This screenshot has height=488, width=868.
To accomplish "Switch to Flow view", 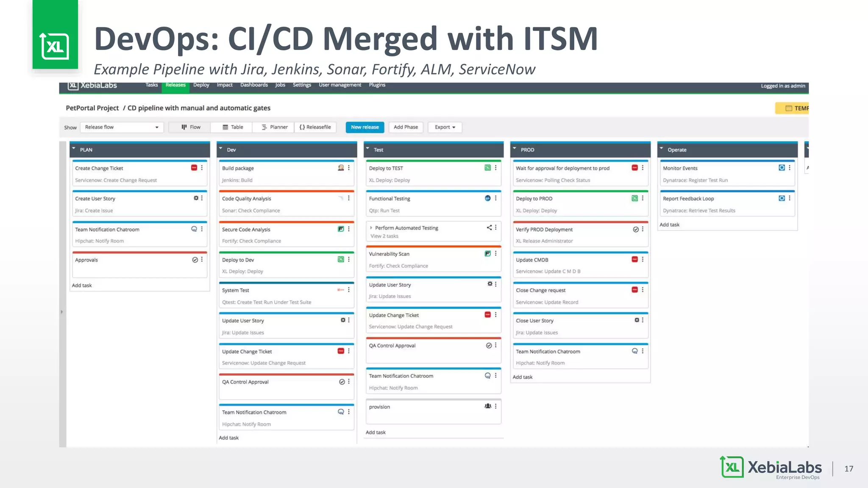I will pos(191,127).
